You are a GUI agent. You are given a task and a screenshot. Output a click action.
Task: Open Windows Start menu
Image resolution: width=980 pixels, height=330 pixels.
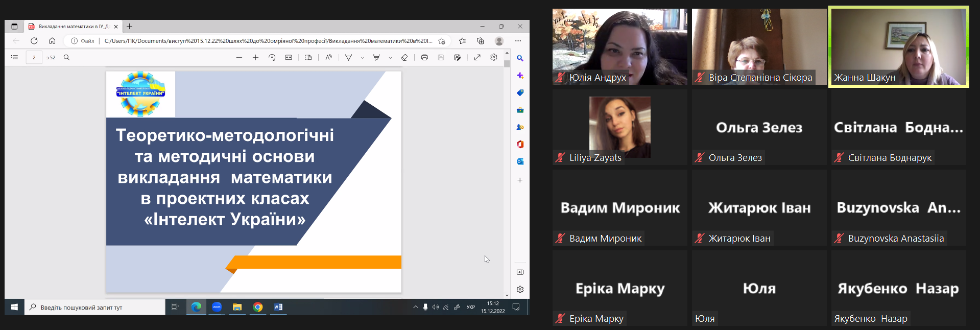point(14,307)
